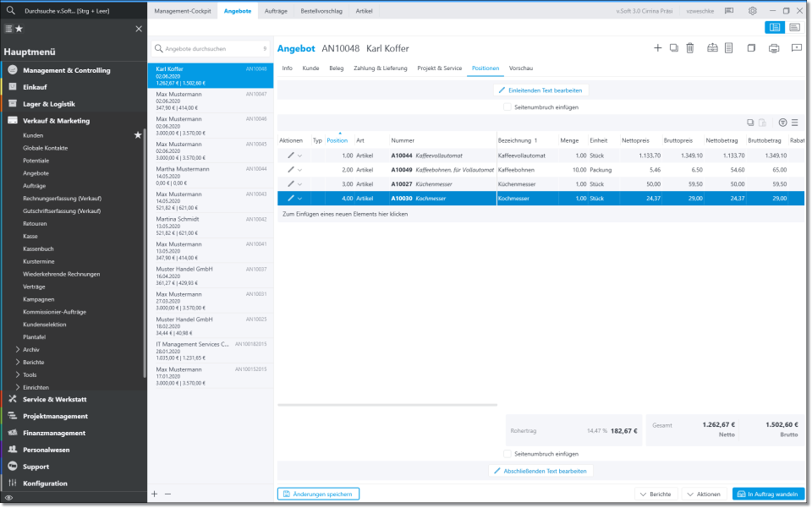
Task: Show favorites with the star icon above Hauptmenü
Action: 19,29
